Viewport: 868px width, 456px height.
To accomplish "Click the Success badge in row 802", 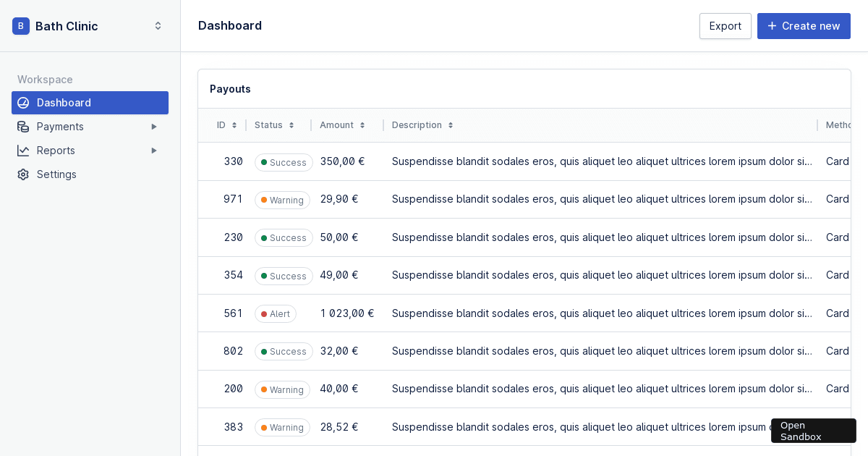I will pos(284,352).
